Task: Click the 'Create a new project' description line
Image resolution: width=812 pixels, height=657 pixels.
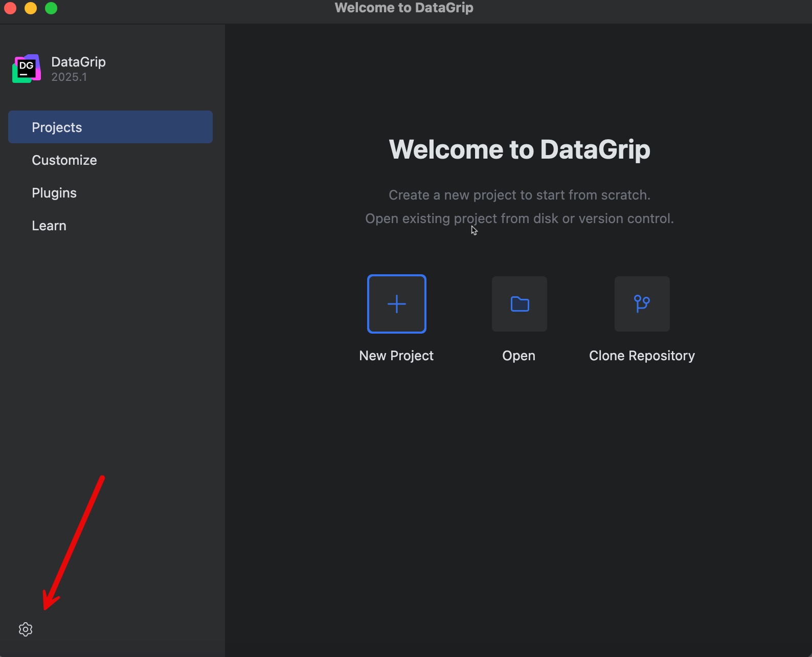Action: [520, 195]
